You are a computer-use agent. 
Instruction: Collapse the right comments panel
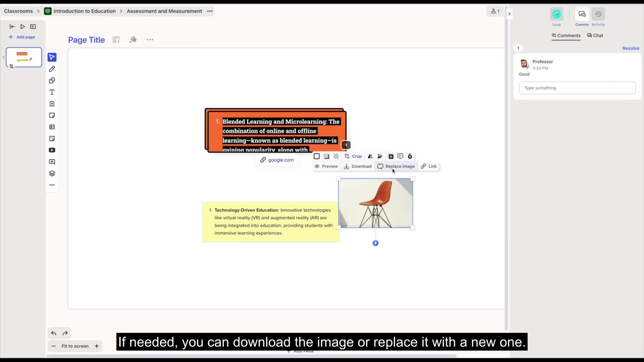[x=509, y=14]
